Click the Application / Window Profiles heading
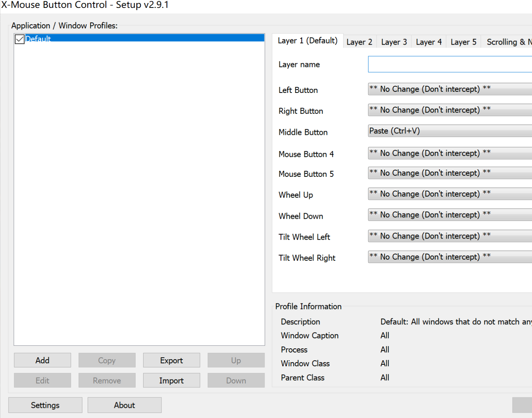The image size is (532, 418). [64, 26]
